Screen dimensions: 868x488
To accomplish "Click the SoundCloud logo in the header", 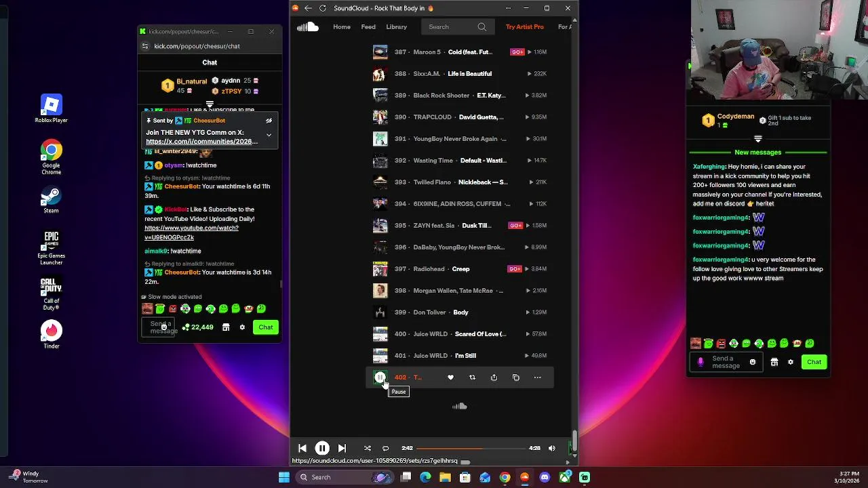I will [307, 27].
